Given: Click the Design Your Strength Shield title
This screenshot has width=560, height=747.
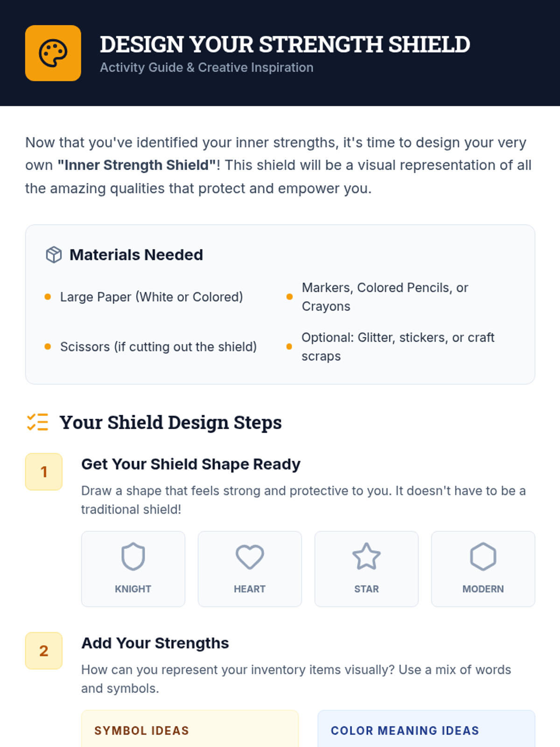Looking at the screenshot, I should tap(285, 44).
